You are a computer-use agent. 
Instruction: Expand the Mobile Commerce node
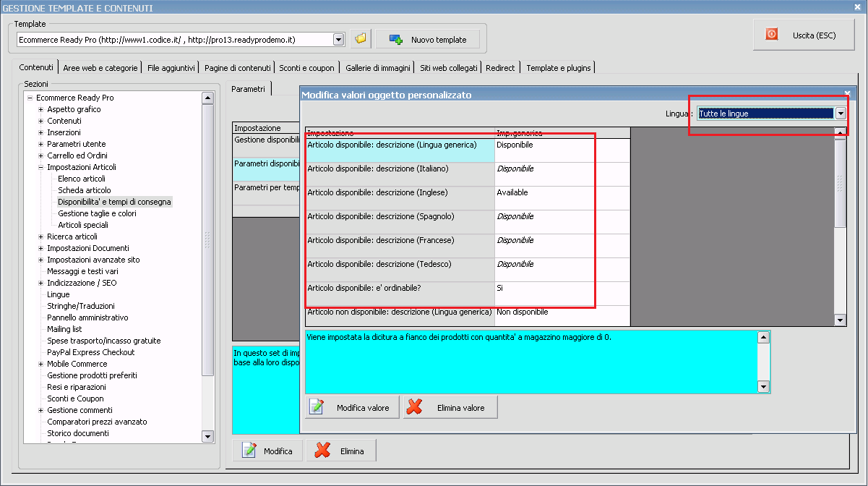pyautogui.click(x=40, y=364)
